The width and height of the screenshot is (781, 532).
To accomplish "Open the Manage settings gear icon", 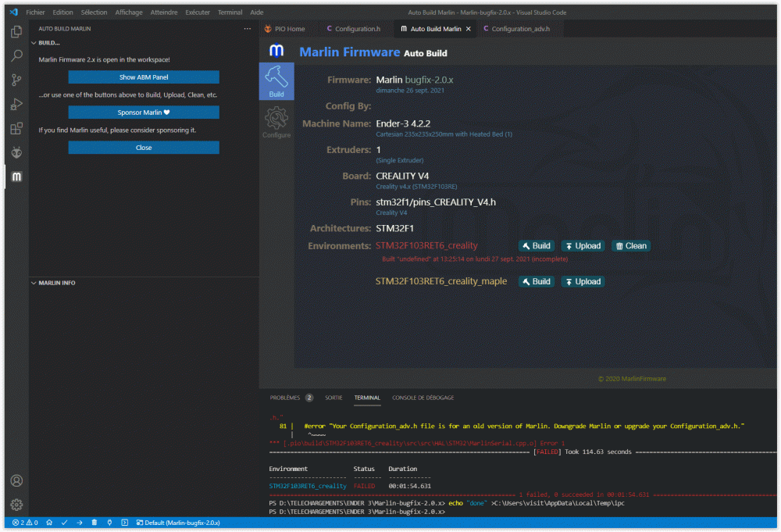I will click(x=16, y=505).
